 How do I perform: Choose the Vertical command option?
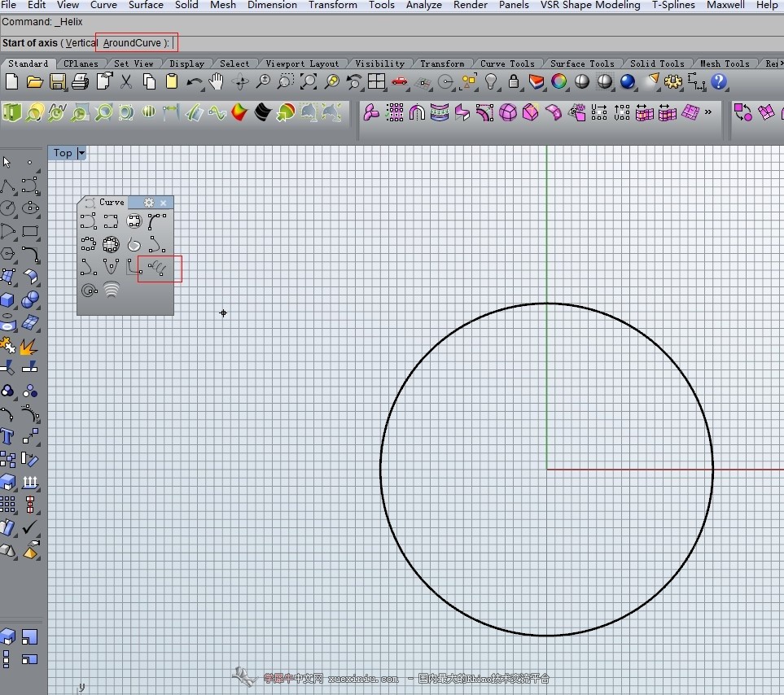tap(81, 43)
